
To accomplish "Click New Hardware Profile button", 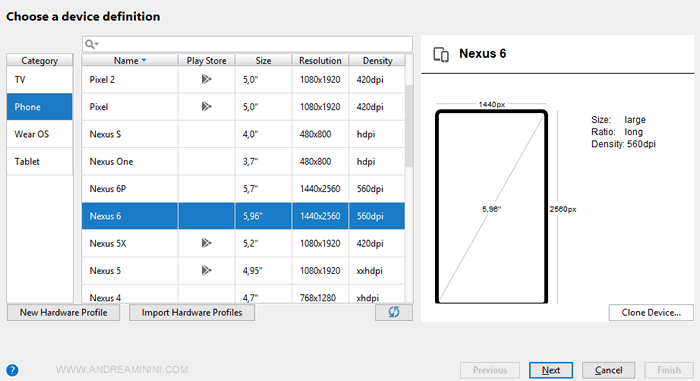I will (x=63, y=313).
